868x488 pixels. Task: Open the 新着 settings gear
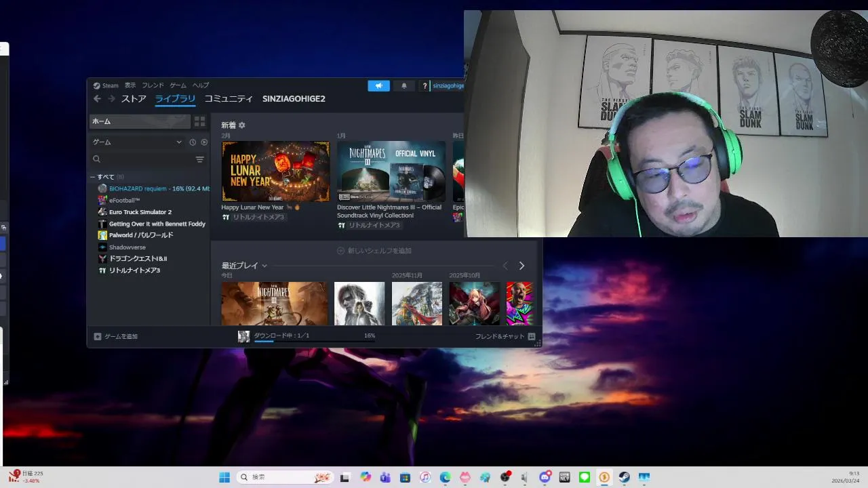[x=242, y=125]
